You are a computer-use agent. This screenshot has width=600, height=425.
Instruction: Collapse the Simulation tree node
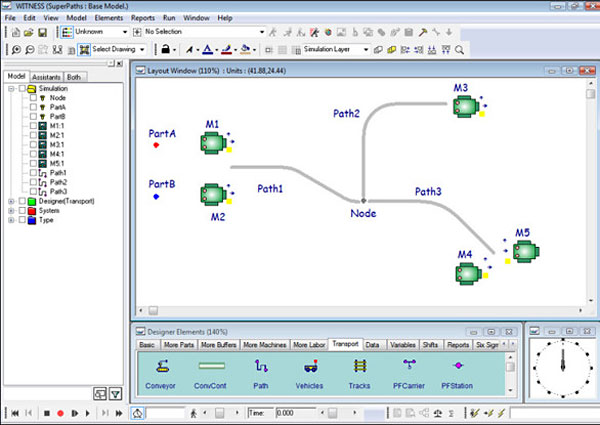pyautogui.click(x=11, y=88)
